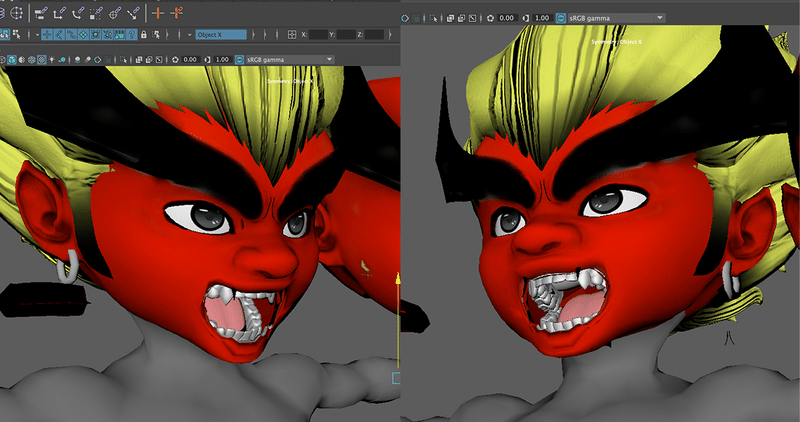Image resolution: width=800 pixels, height=422 pixels.
Task: Open the Object X symmetry field
Action: point(221,35)
